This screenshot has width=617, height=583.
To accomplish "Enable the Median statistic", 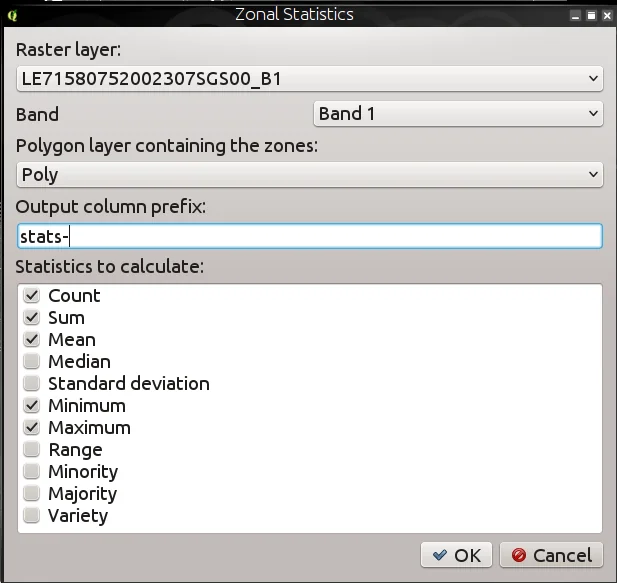I will pyautogui.click(x=32, y=362).
